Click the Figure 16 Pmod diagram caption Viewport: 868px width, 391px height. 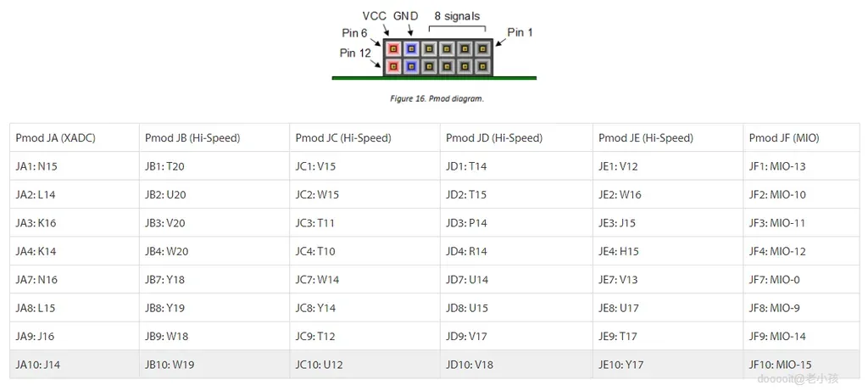[437, 98]
